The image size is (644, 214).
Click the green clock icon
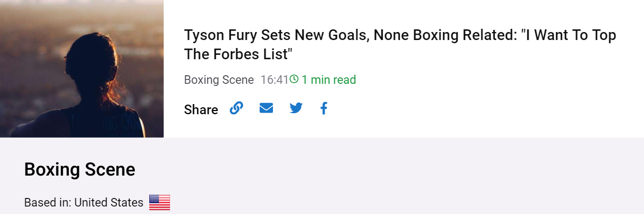[294, 80]
